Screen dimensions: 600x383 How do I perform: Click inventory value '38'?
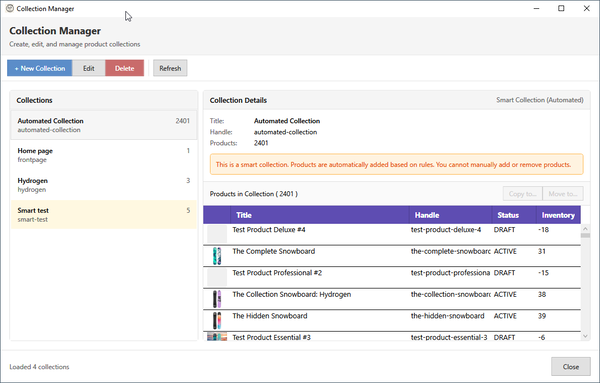(x=542, y=294)
